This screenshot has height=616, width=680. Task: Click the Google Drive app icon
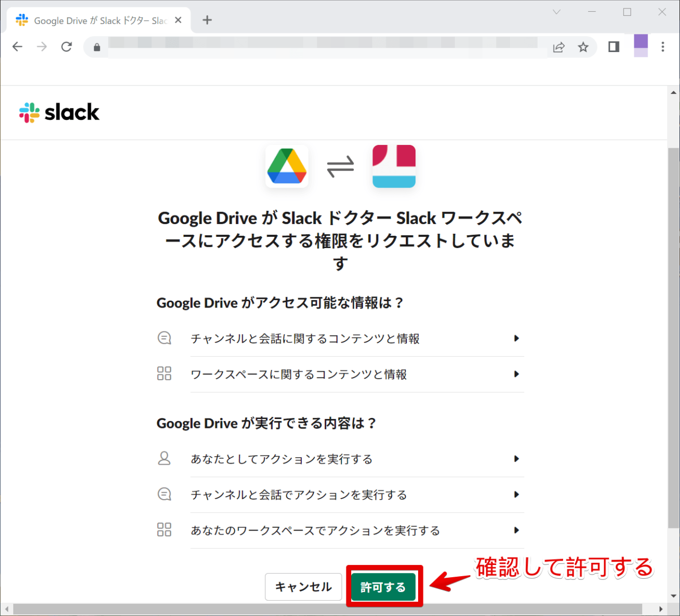pyautogui.click(x=287, y=166)
